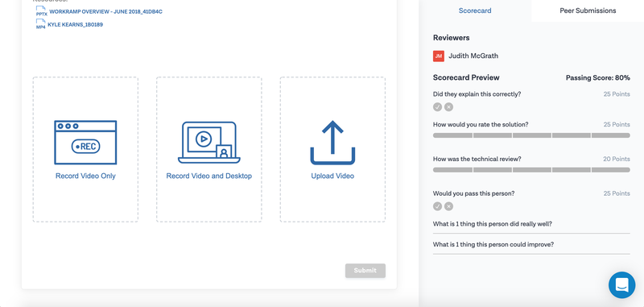Screen dimensions: 644x307
Task: Click the upload arrow icon
Action: click(x=332, y=142)
